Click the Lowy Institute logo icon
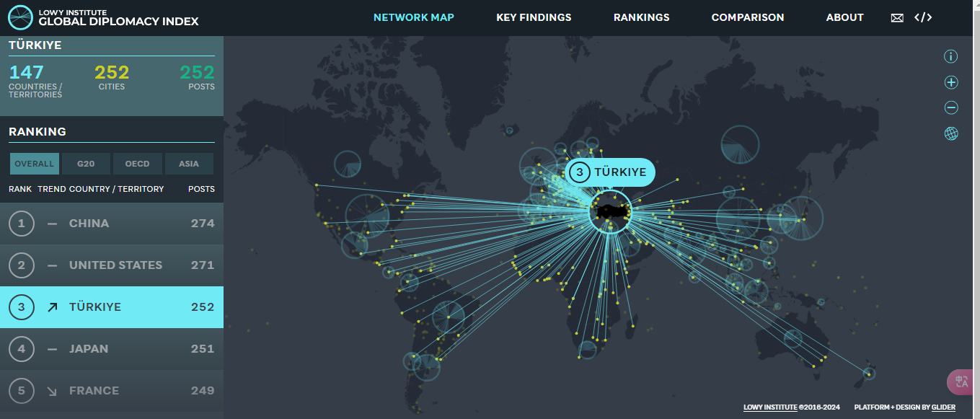980x419 pixels. [20, 17]
